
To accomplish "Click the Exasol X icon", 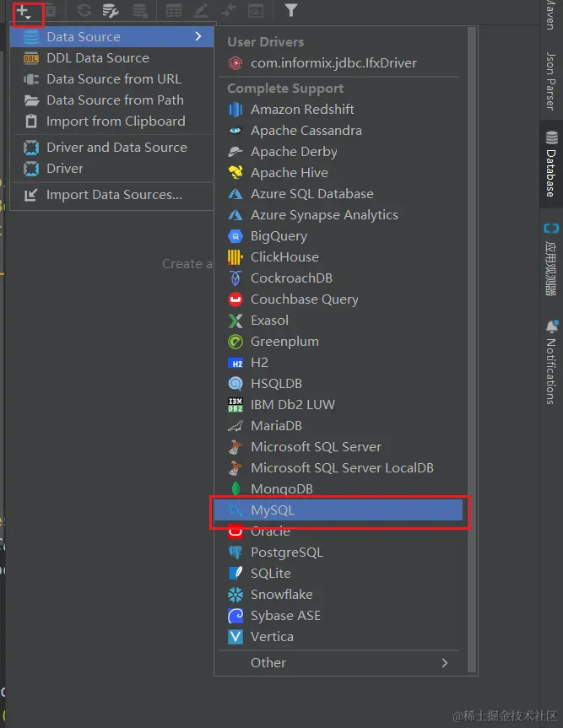I will click(235, 321).
